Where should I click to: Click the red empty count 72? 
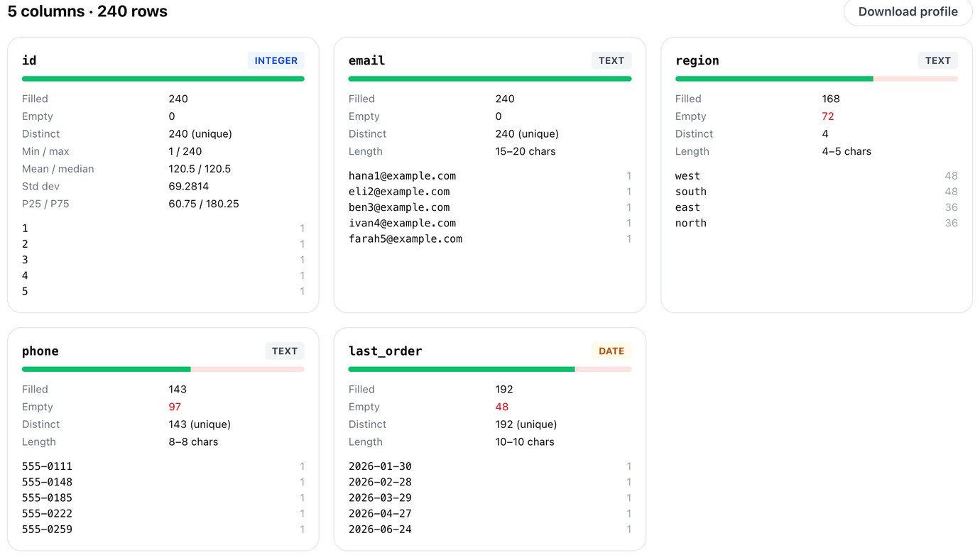point(828,116)
